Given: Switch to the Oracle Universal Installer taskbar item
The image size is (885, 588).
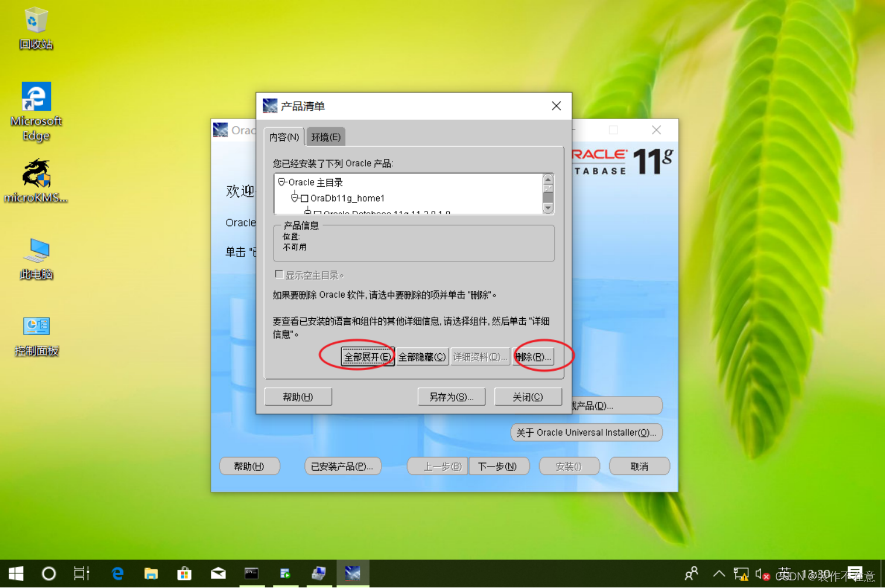Looking at the screenshot, I should tap(352, 573).
